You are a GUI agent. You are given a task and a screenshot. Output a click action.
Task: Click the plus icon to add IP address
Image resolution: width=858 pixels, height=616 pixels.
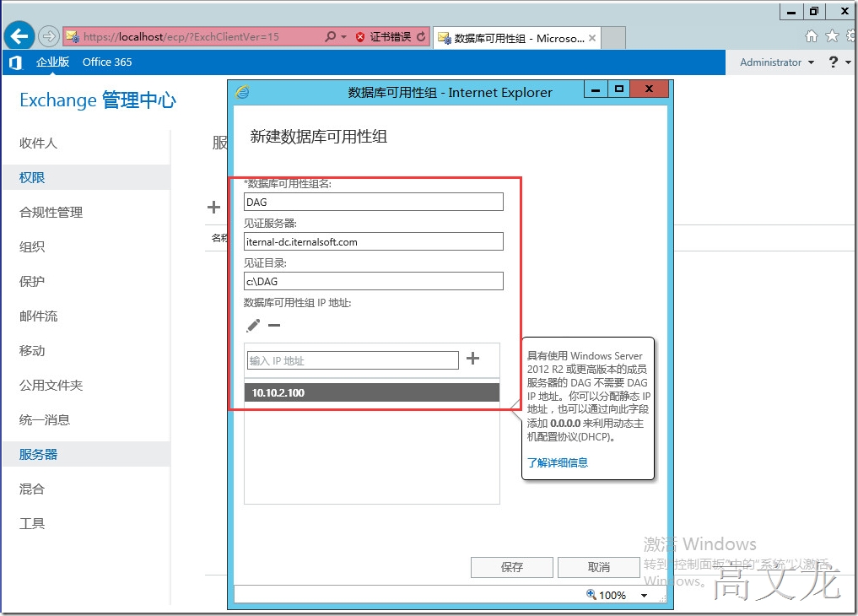pos(472,359)
